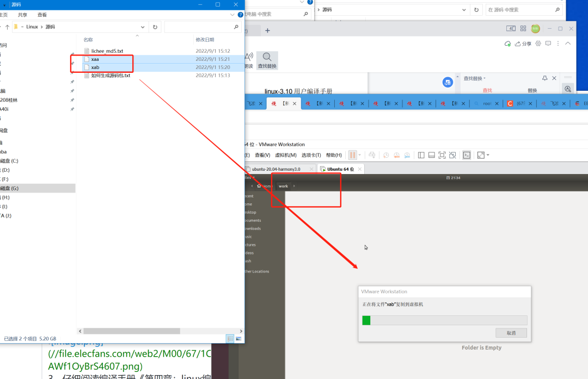Viewport: 588px width, 379px height.
Task: Select drive (G:) in Explorer navigation pane
Action: [x=38, y=188]
